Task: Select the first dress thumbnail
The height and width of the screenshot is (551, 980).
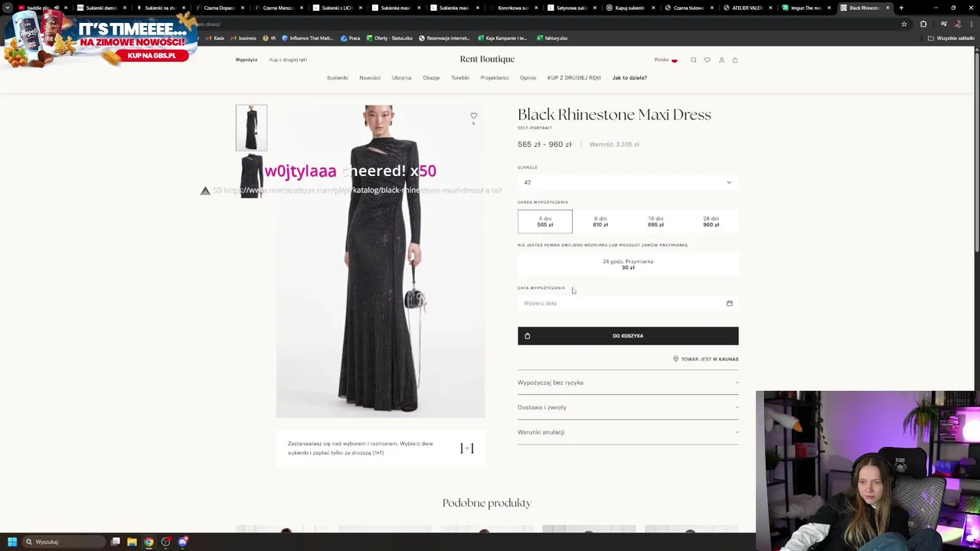Action: 251,128
